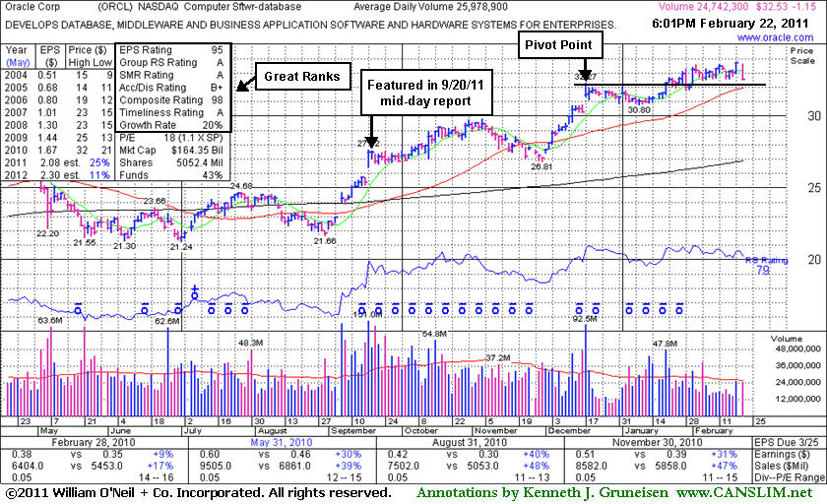Click the 54.8M volume label
The width and height of the screenshot is (827, 504).
434,334
